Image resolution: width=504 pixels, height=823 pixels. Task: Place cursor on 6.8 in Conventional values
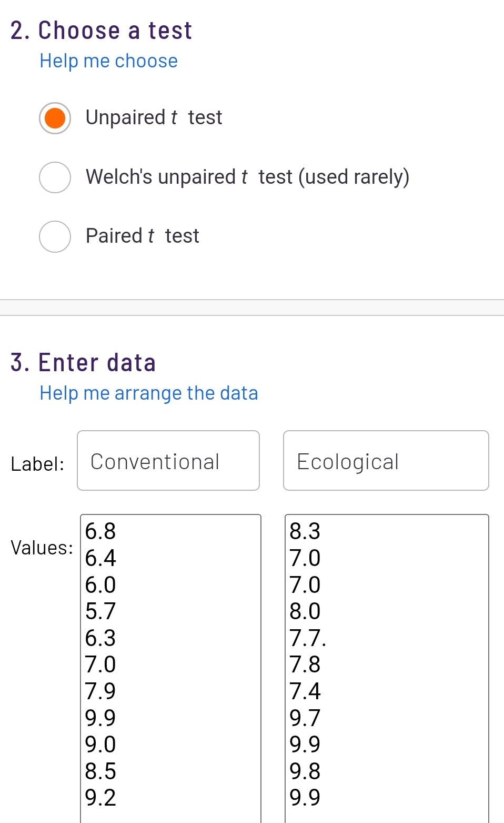tap(100, 531)
